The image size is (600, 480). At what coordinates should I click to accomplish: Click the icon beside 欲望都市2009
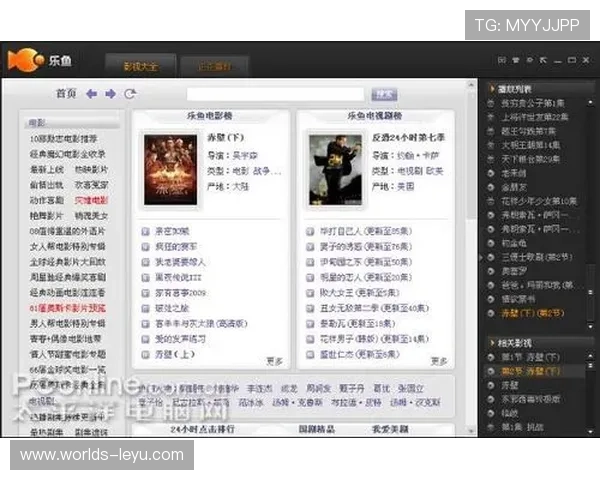coord(147,294)
